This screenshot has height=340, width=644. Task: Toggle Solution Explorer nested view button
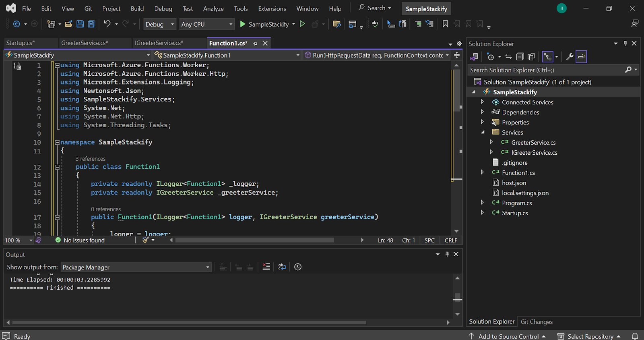547,57
